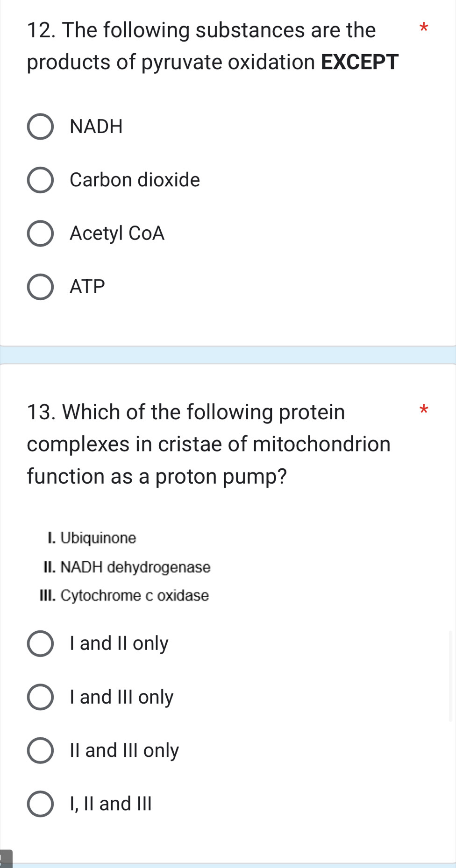Pick 'I, II and III' choice
This screenshot has height=868, width=456.
pyautogui.click(x=41, y=804)
